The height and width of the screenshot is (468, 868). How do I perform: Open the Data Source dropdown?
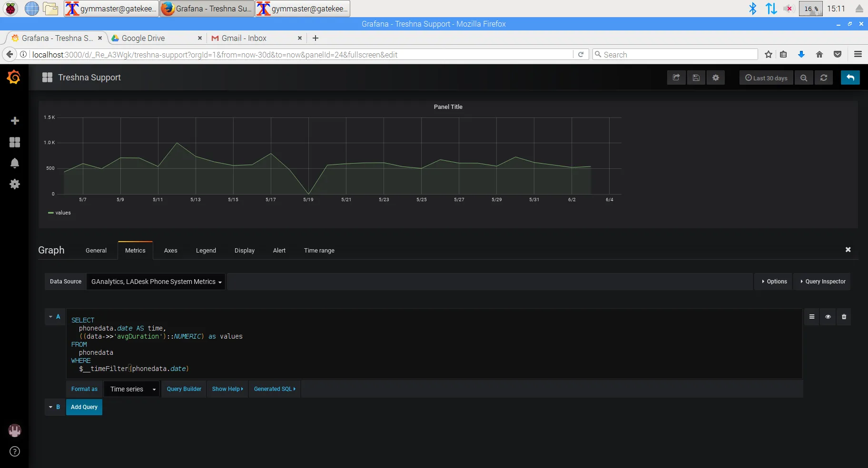click(x=156, y=282)
